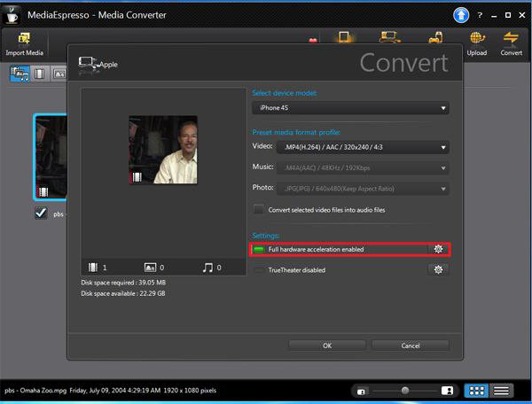The width and height of the screenshot is (532, 404).
Task: Open TrueTheater gear settings
Action: pos(438,269)
